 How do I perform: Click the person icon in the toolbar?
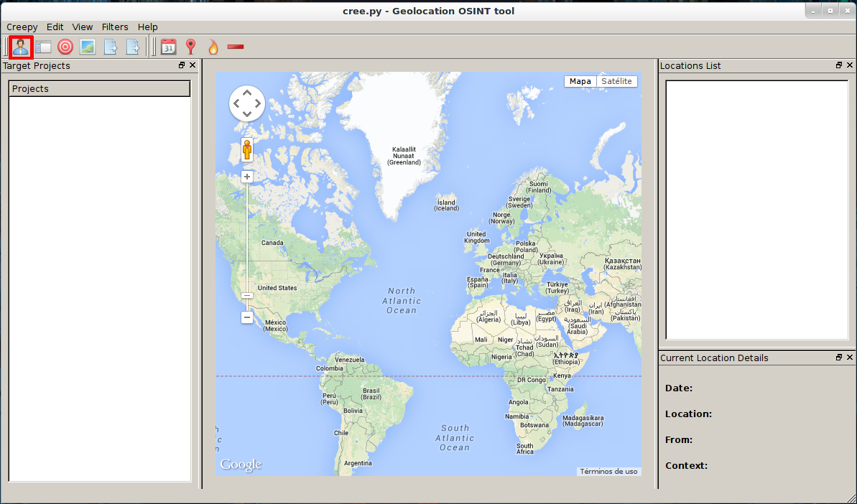[x=22, y=47]
